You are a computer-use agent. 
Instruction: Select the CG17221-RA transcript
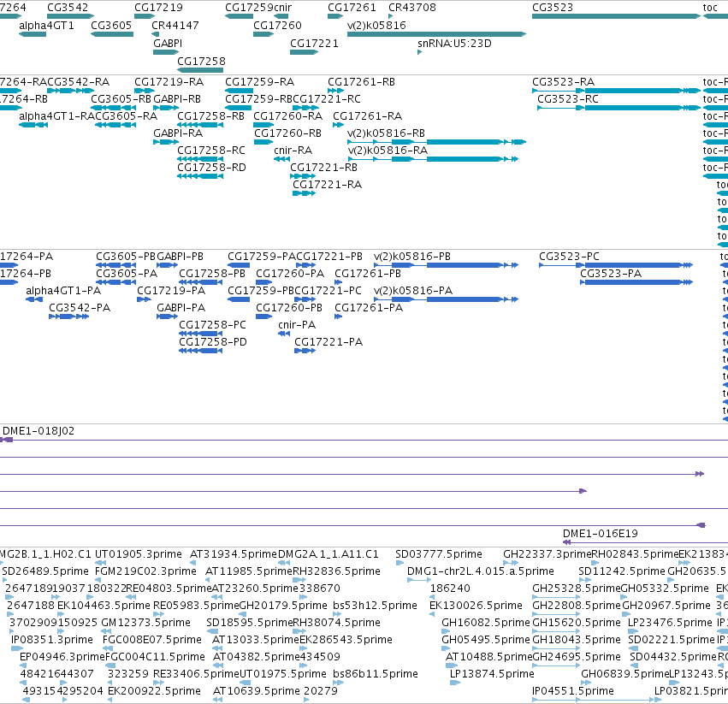[304, 193]
